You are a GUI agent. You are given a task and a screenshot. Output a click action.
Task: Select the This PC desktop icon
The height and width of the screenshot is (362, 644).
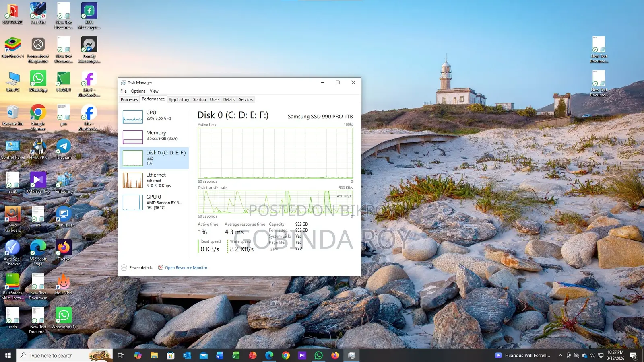click(x=12, y=81)
